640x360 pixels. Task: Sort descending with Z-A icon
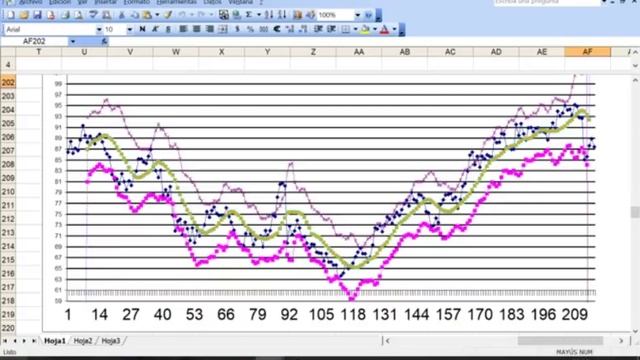point(282,15)
